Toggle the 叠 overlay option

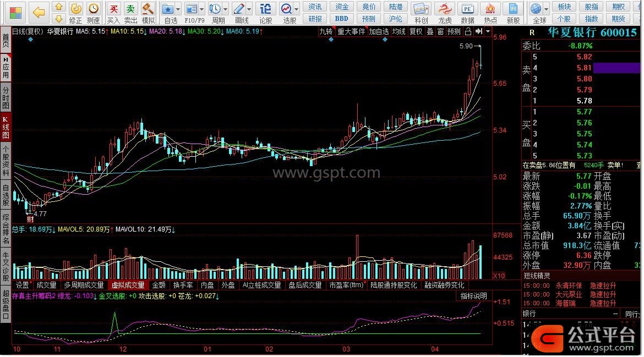pos(430,31)
